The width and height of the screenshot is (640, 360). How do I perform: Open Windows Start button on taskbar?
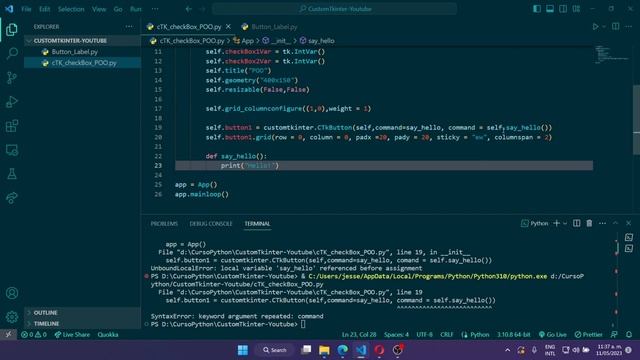243,350
